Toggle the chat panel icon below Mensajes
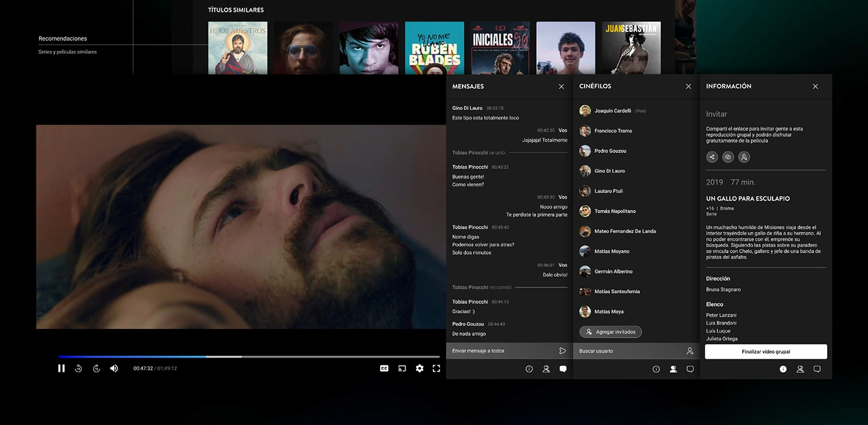The width and height of the screenshot is (868, 425). point(563,369)
